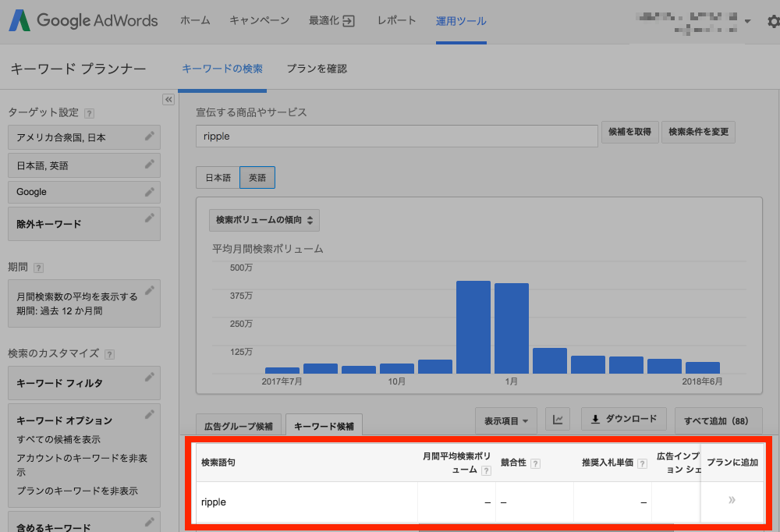
Task: Add ripple to plan with double-arrow
Action: point(732,500)
